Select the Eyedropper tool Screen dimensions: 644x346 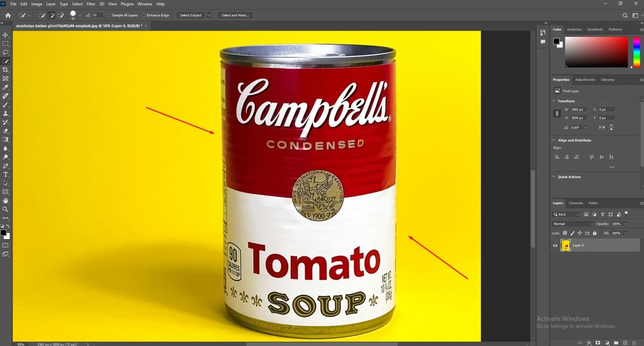click(x=6, y=87)
